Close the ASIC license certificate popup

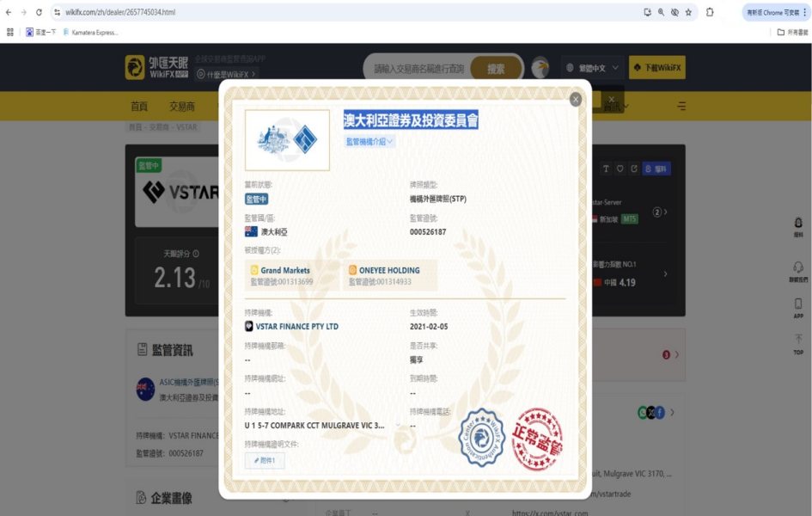pyautogui.click(x=576, y=100)
